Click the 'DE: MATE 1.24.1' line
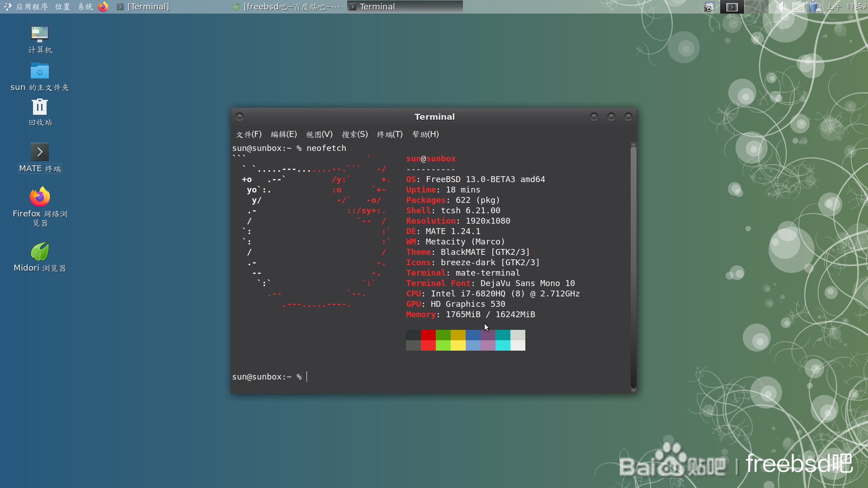 click(443, 231)
